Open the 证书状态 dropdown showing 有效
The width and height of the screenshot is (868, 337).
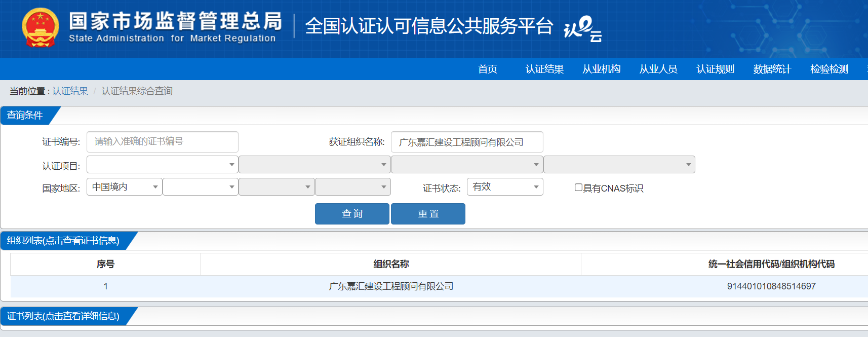[505, 186]
